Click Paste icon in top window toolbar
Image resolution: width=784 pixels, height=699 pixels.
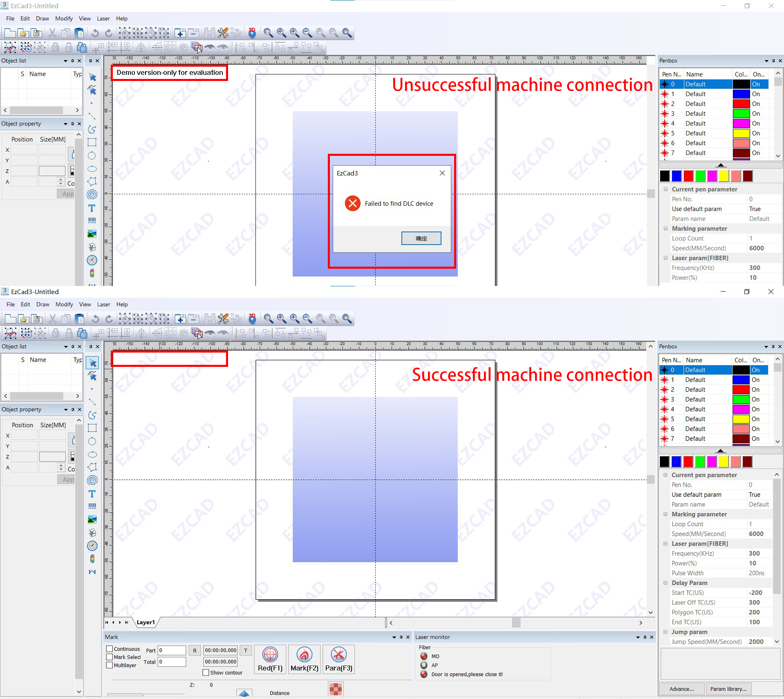79,33
